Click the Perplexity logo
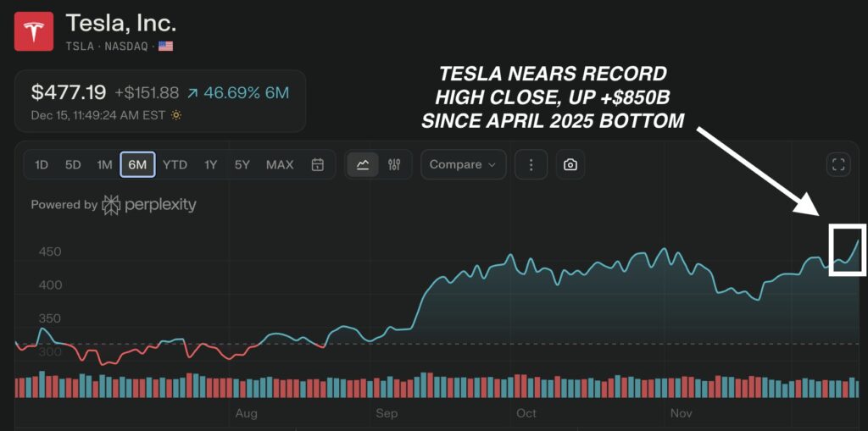 click(149, 205)
